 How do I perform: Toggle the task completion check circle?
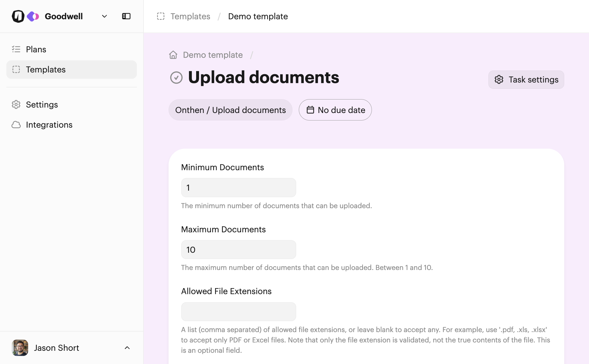176,78
